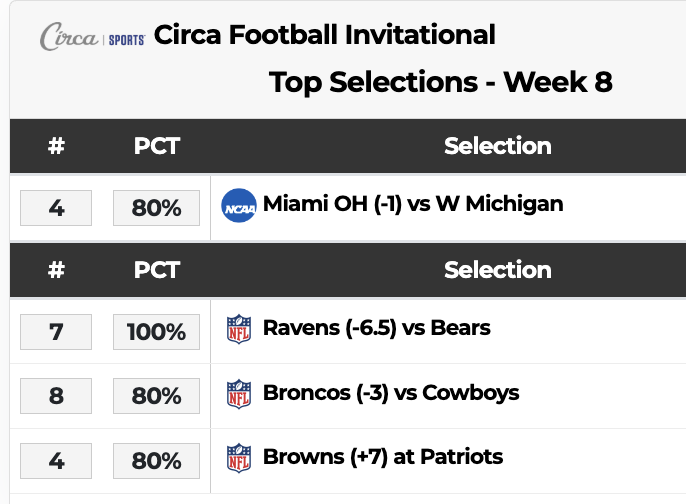Select Ravens (-6.5) vs Bears
The height and width of the screenshot is (504, 686).
pos(377,327)
